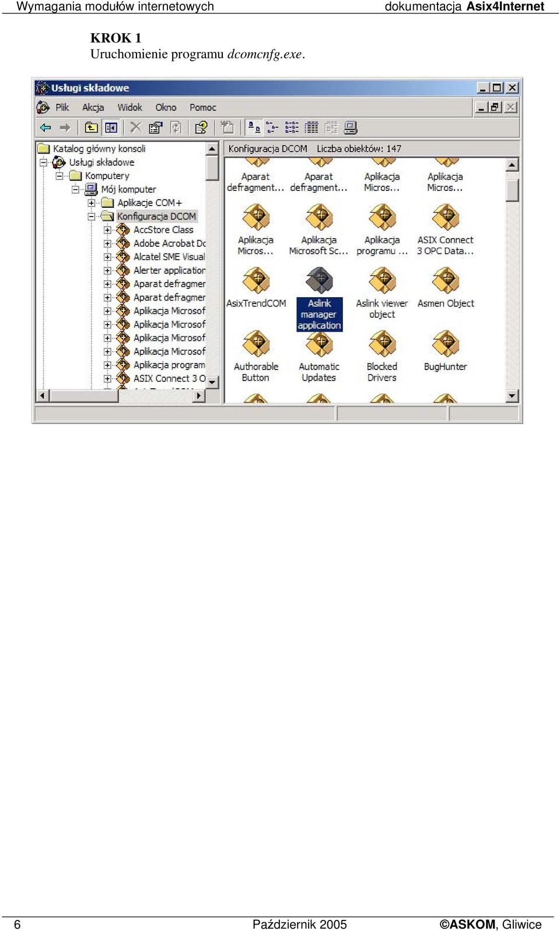The width and height of the screenshot is (560, 931).
Task: Restore the inner console child window
Action: (495, 107)
